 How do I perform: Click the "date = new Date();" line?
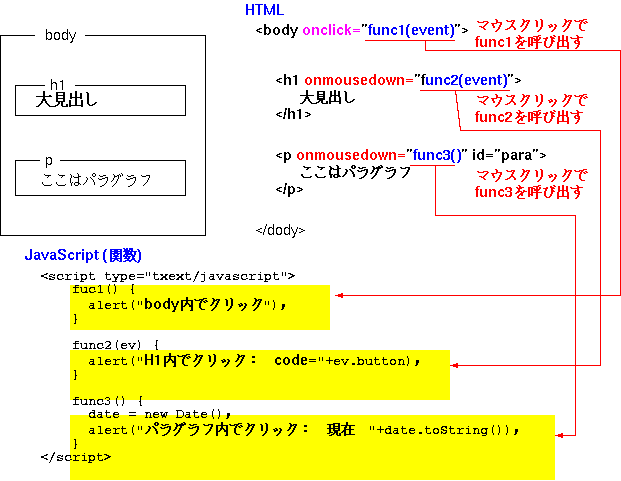coord(160,414)
